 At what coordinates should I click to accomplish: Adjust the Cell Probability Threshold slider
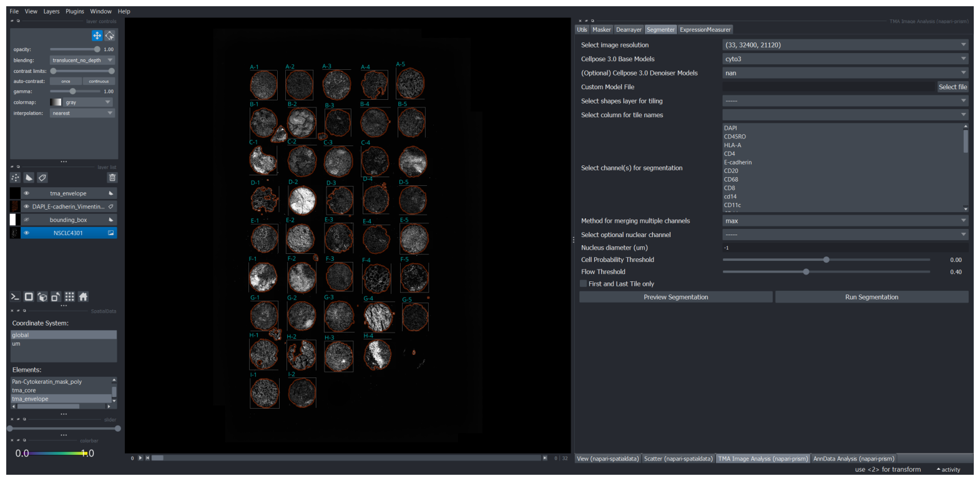826,260
